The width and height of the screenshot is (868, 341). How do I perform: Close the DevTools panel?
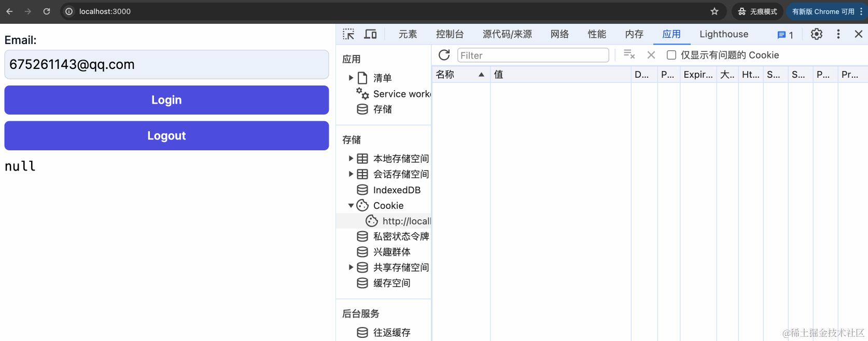click(x=859, y=34)
